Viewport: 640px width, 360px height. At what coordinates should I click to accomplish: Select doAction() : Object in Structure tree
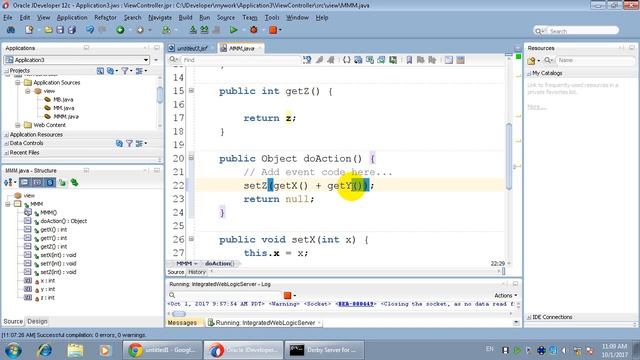(64, 221)
